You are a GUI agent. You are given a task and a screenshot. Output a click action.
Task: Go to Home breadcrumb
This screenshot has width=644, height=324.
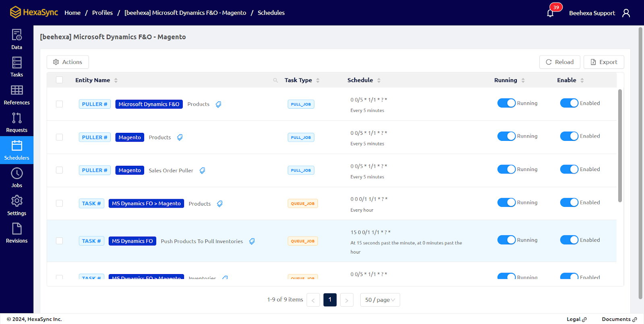pos(72,13)
